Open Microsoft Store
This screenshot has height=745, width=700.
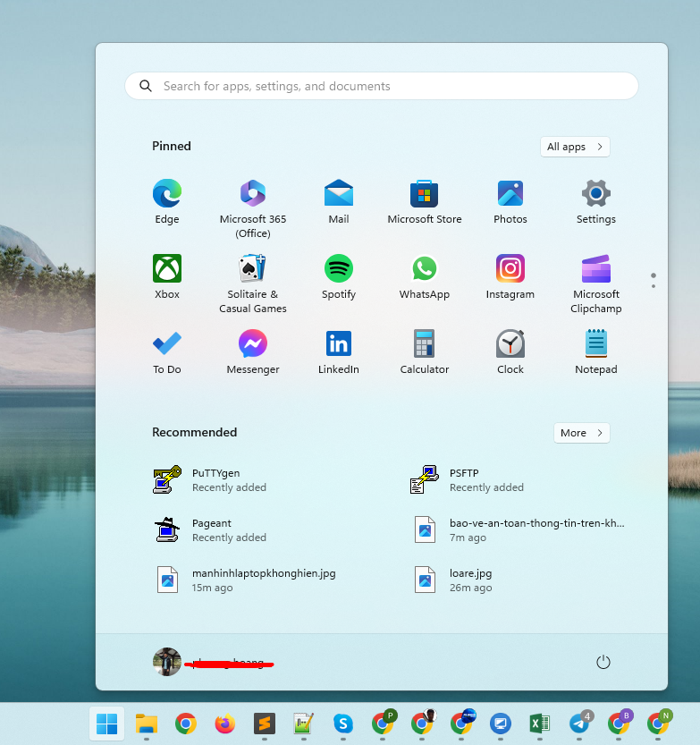tap(424, 202)
